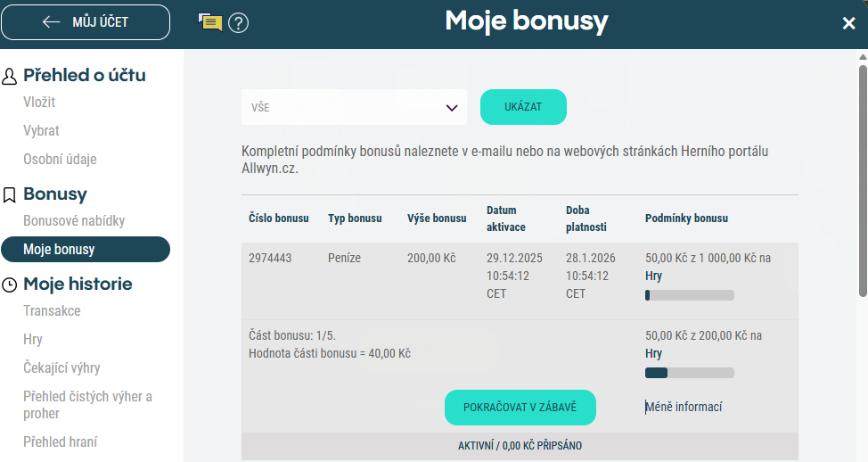The height and width of the screenshot is (462, 868).
Task: Open Vložit in the sidebar
Action: (39, 103)
